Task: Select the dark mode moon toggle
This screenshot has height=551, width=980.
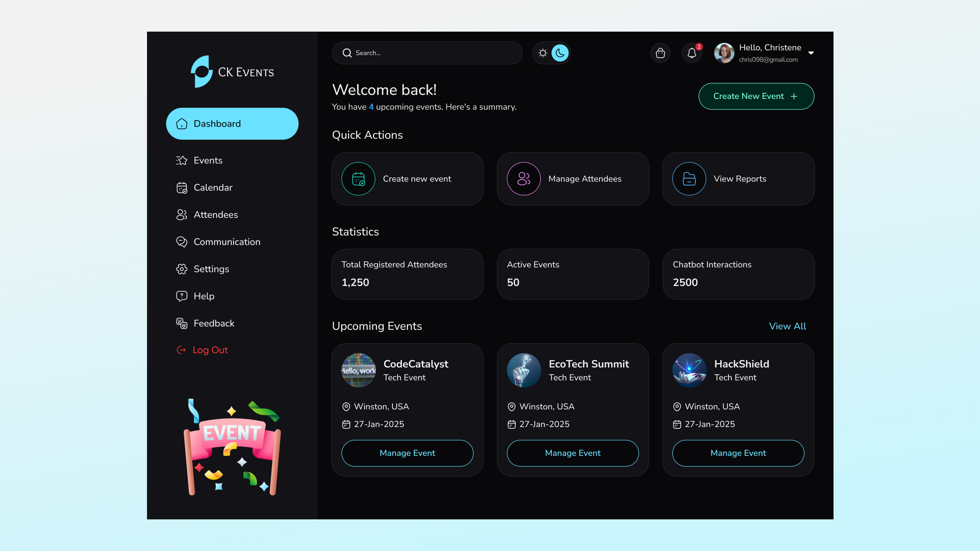Action: pos(560,53)
